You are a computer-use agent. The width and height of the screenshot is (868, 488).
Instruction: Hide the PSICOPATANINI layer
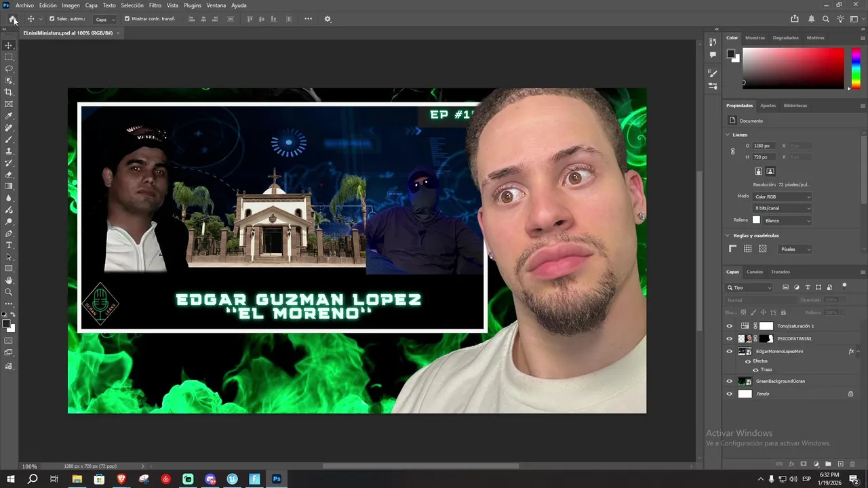click(730, 338)
